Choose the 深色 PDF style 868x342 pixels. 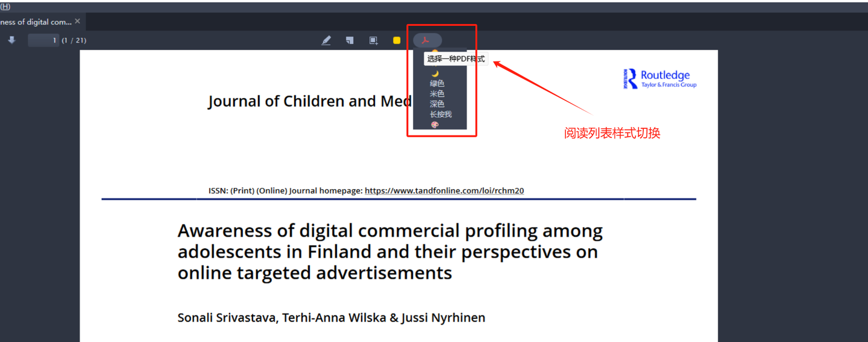(437, 104)
